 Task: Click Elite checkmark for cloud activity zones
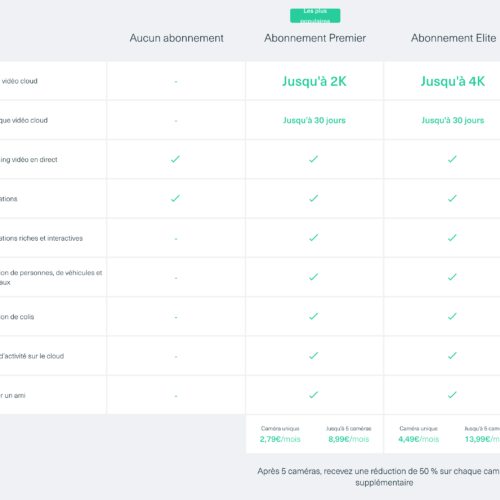pos(452,356)
